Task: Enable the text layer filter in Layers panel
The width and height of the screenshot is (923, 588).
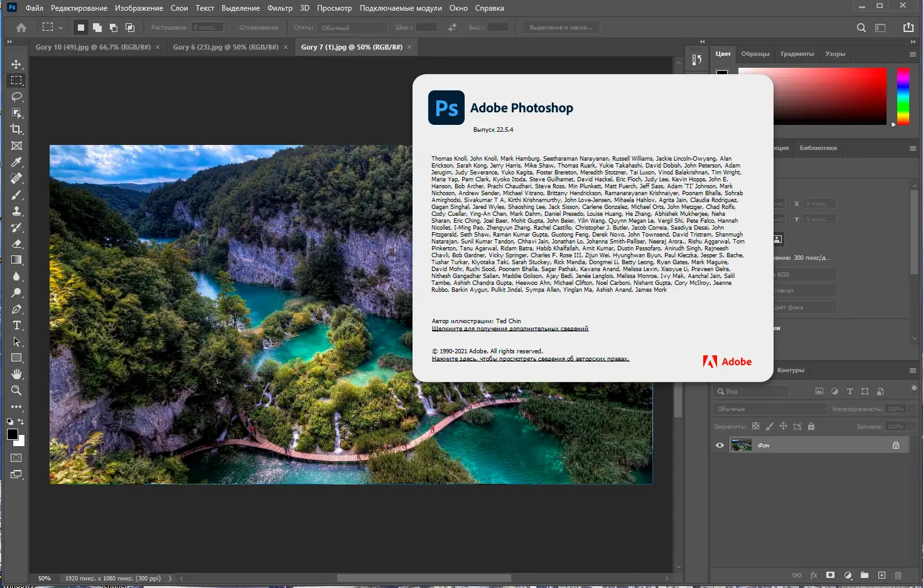Action: click(x=850, y=390)
